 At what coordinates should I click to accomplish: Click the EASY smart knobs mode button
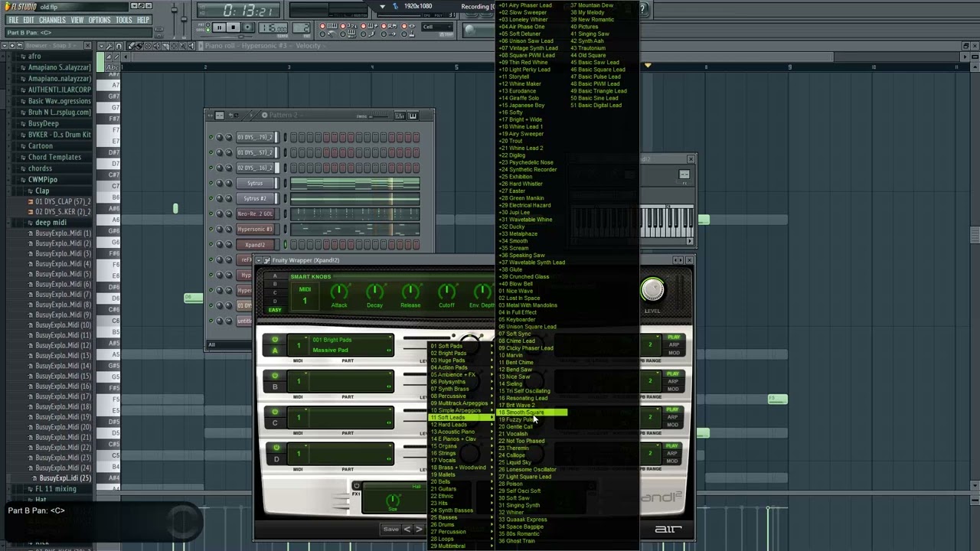(x=275, y=310)
